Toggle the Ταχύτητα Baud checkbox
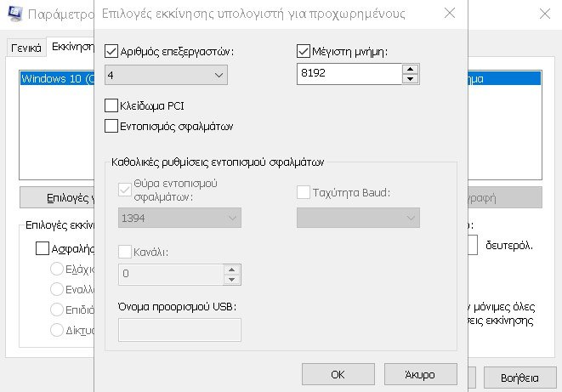 tap(304, 193)
